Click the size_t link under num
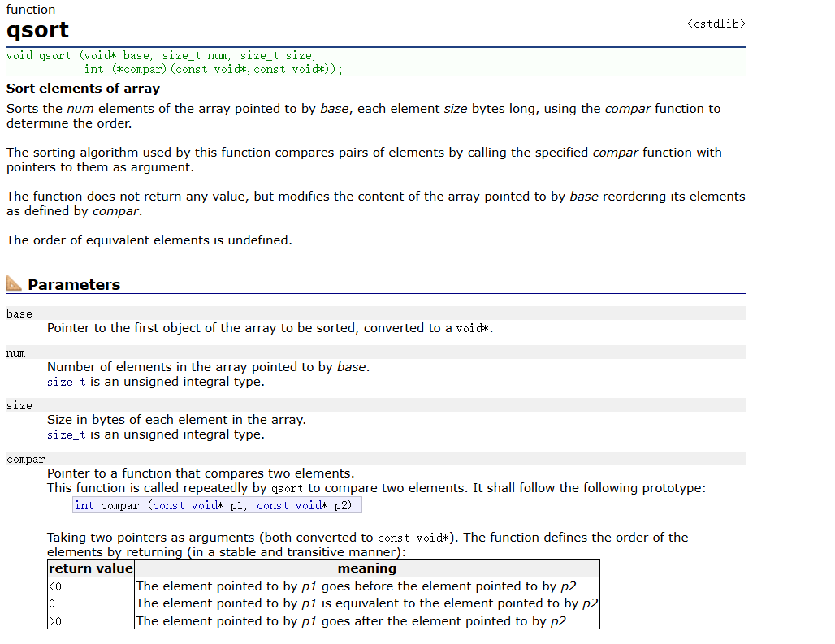 click(x=66, y=383)
